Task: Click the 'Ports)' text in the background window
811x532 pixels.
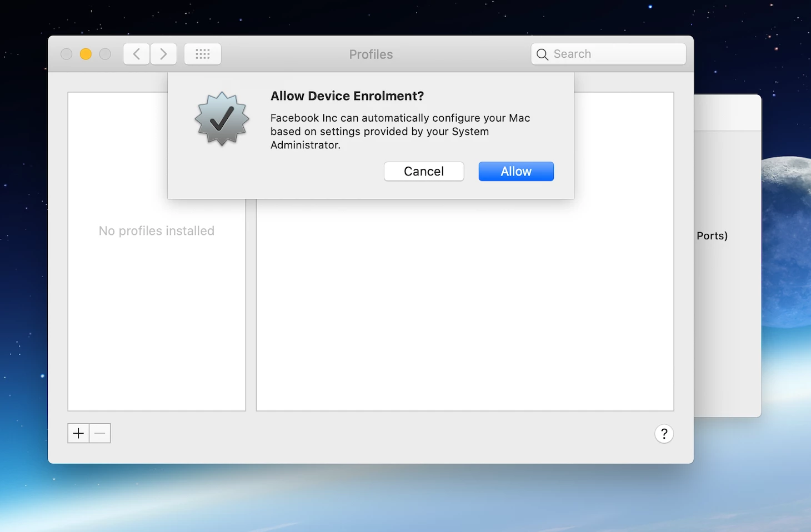Action: pos(712,236)
